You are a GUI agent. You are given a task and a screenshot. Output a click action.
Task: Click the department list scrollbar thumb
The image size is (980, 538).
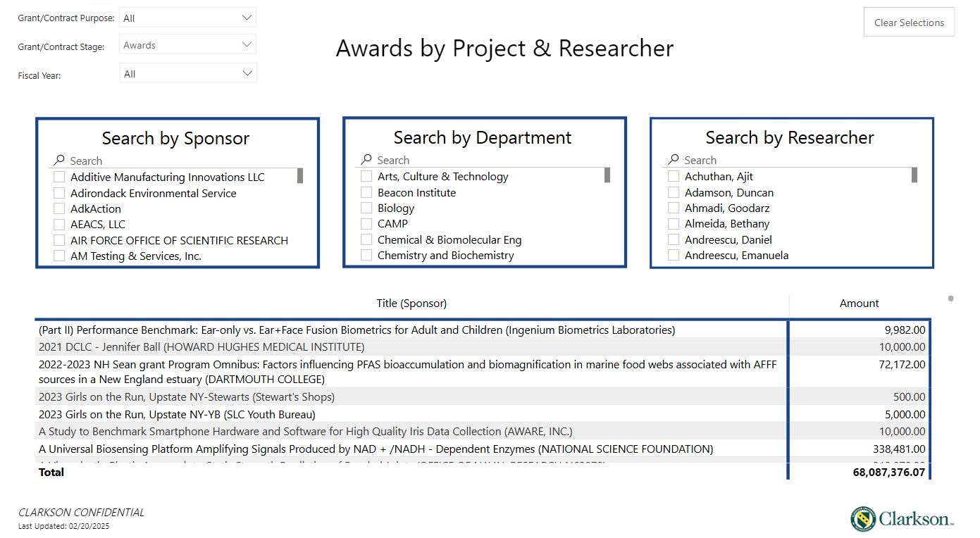click(607, 175)
